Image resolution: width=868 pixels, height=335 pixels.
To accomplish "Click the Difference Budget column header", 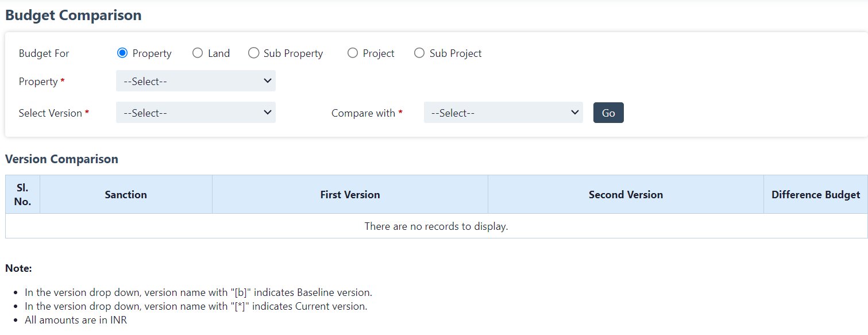I will pyautogui.click(x=815, y=195).
